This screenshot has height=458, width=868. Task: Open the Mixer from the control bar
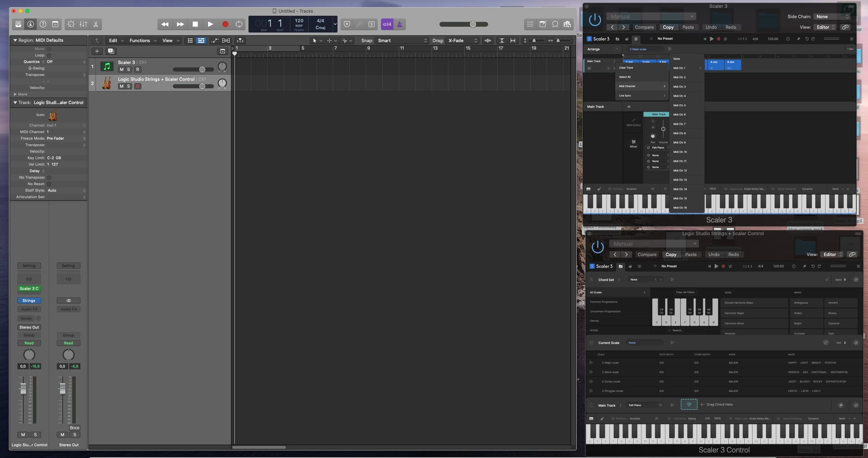point(83,24)
